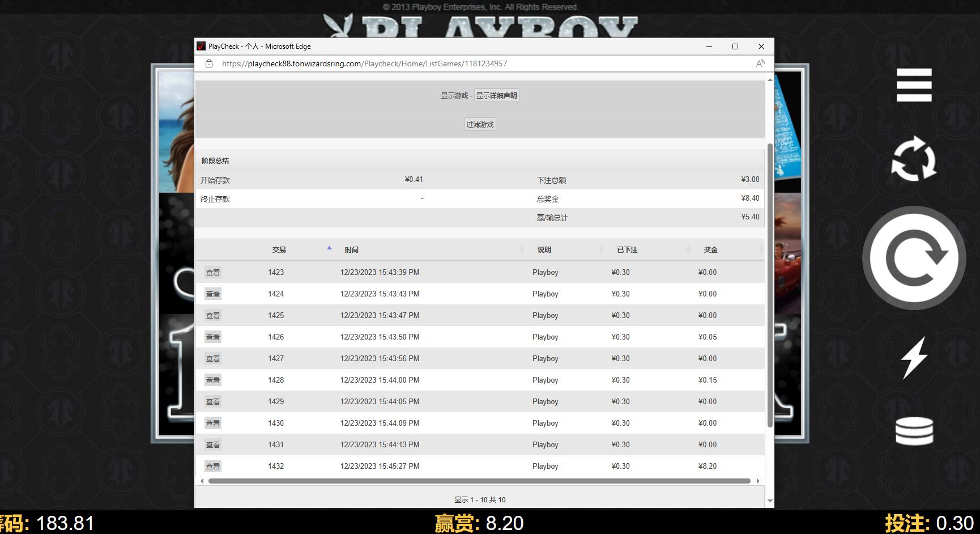The image size is (980, 534).
Task: Click the horizontal scrollbar under the table
Action: pyautogui.click(x=479, y=481)
